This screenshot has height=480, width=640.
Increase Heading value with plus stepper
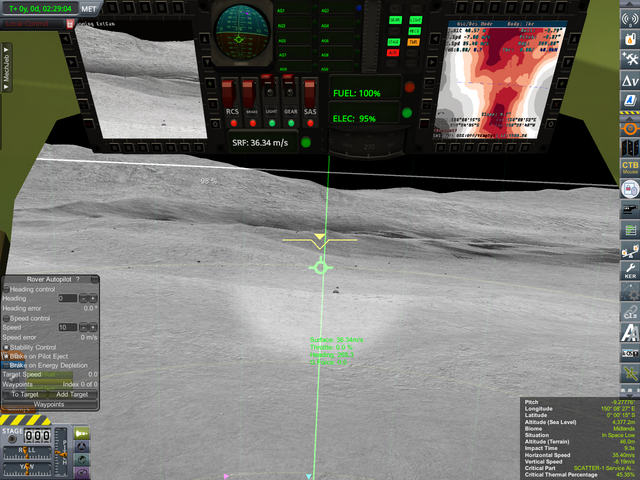93,298
